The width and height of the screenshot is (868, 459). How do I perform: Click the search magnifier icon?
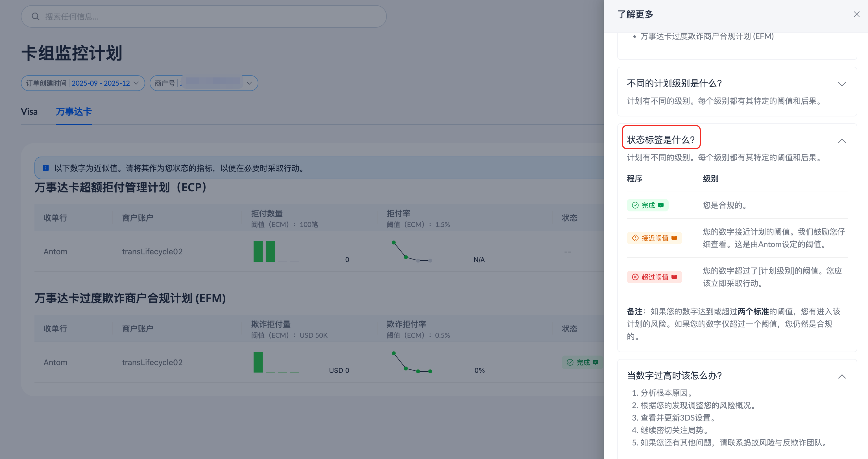point(35,16)
